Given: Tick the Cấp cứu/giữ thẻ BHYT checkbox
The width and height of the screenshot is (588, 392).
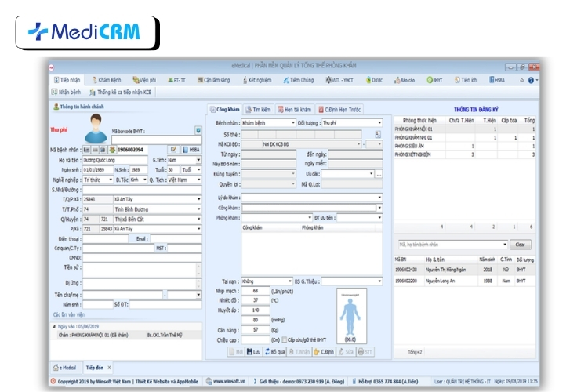Looking at the screenshot, I should (285, 339).
